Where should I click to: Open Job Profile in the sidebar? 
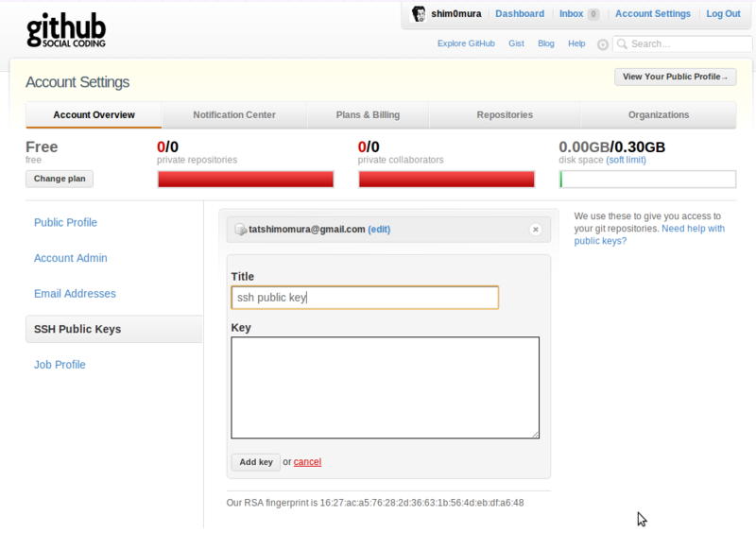[x=60, y=365]
